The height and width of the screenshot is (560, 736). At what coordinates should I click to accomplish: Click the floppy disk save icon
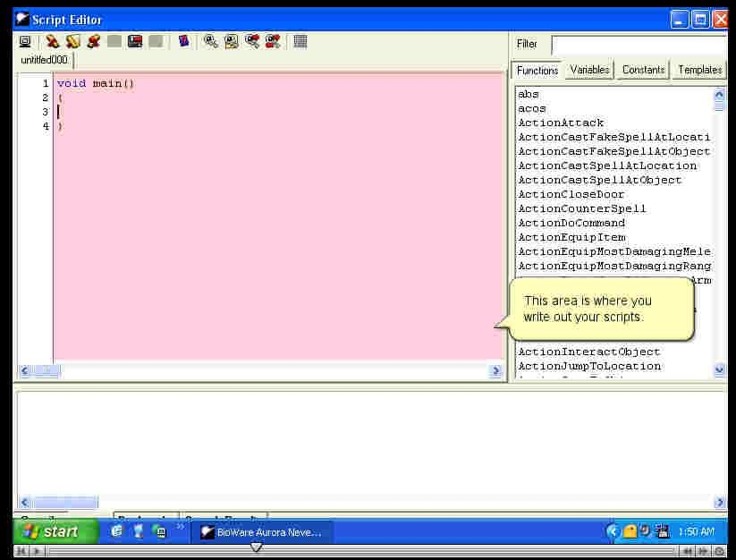(x=135, y=41)
